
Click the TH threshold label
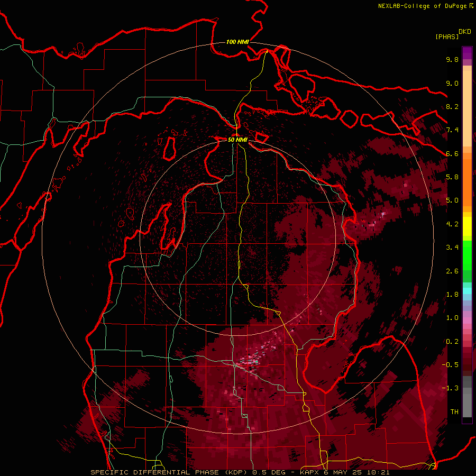pos(454,412)
